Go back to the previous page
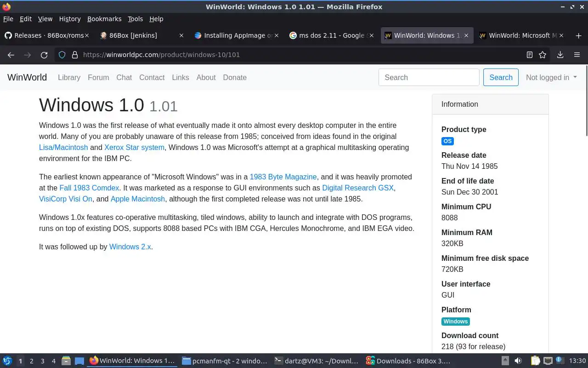The width and height of the screenshot is (588, 368). point(11,55)
